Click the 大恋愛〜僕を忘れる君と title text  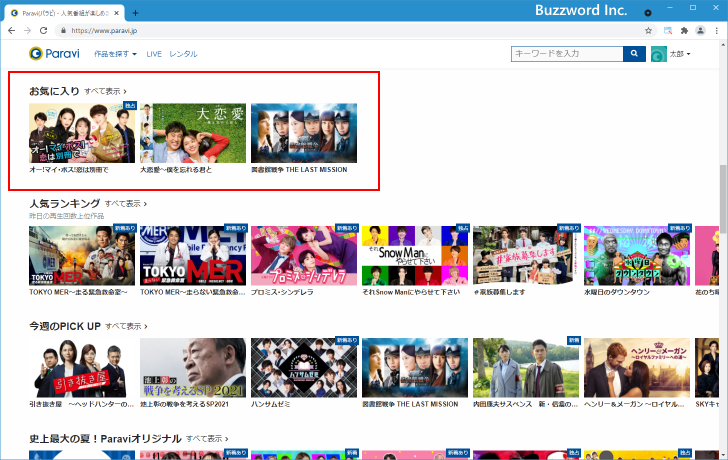(176, 170)
